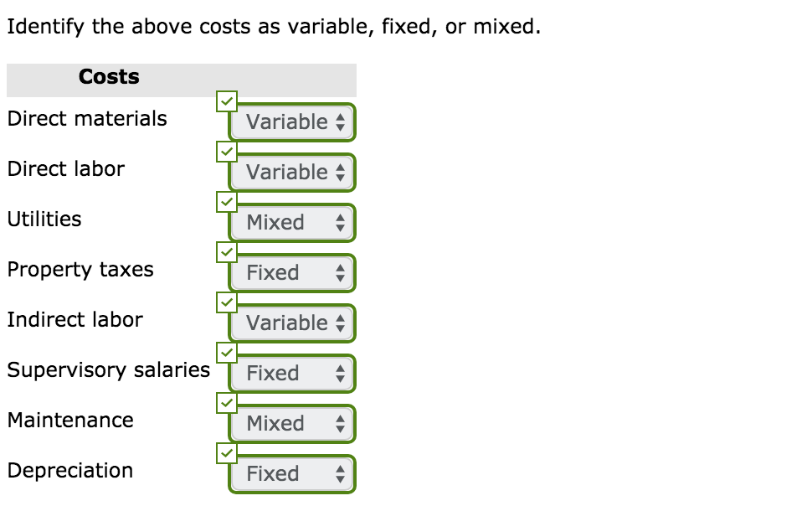Open the Direct materials classification dropdown

coord(291,121)
